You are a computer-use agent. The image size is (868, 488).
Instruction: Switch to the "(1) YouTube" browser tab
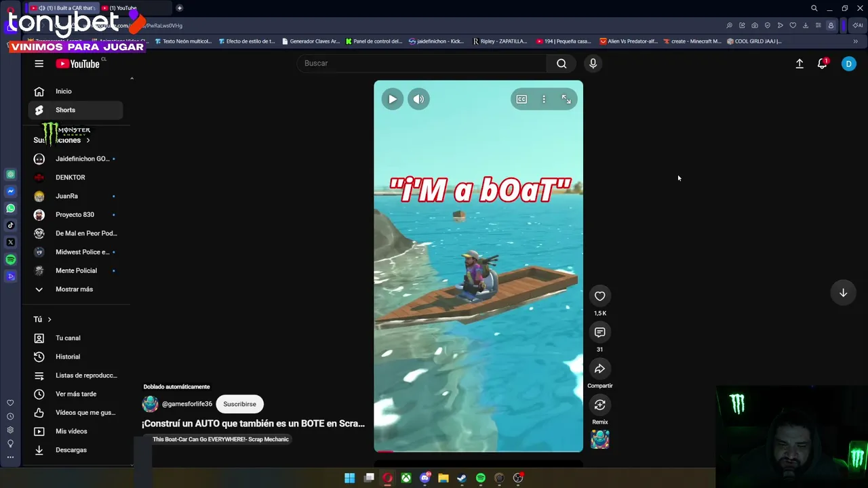pos(135,8)
